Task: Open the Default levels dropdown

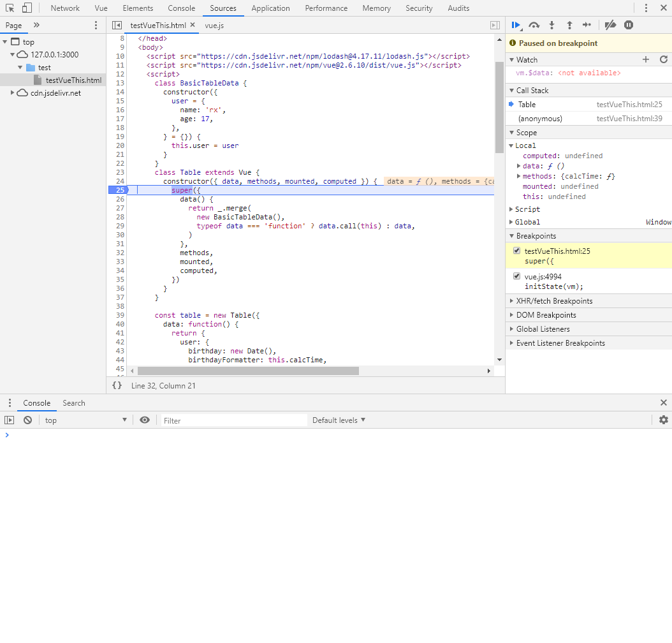Action: click(x=339, y=420)
